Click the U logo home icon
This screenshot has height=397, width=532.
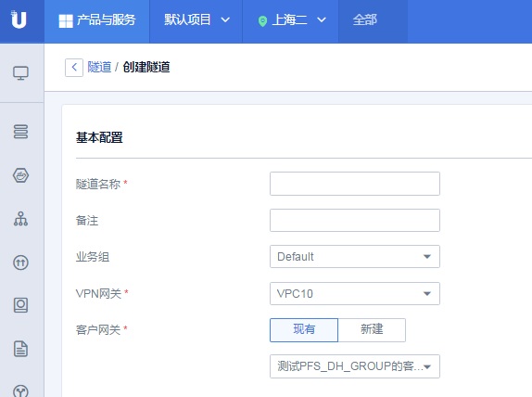coord(19,19)
